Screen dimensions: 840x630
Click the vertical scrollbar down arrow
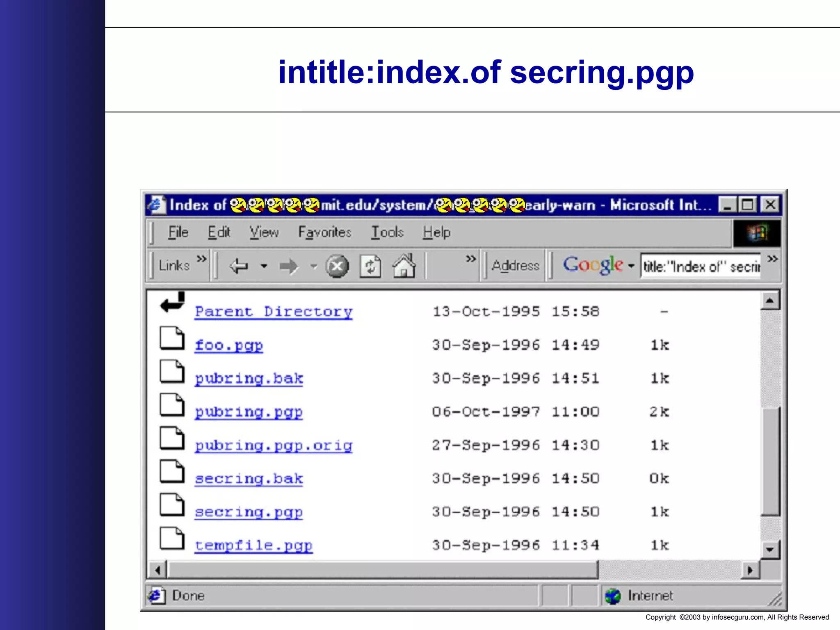point(770,550)
